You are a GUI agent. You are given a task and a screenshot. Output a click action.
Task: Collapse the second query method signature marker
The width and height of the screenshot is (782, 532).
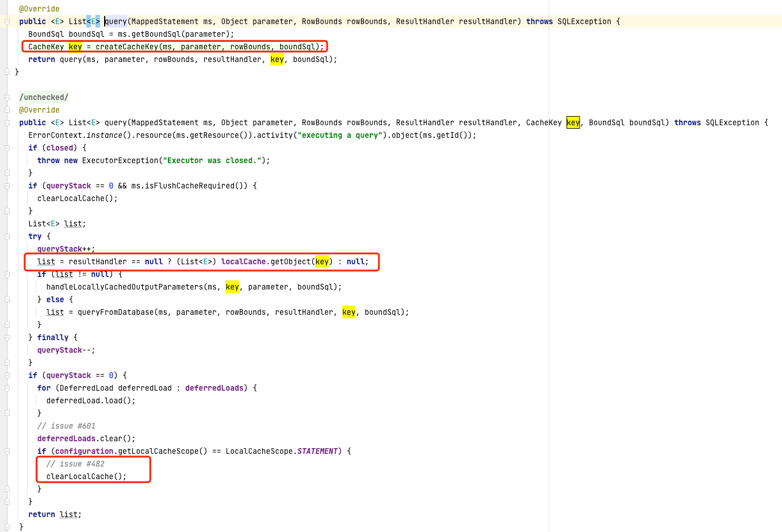(x=7, y=122)
